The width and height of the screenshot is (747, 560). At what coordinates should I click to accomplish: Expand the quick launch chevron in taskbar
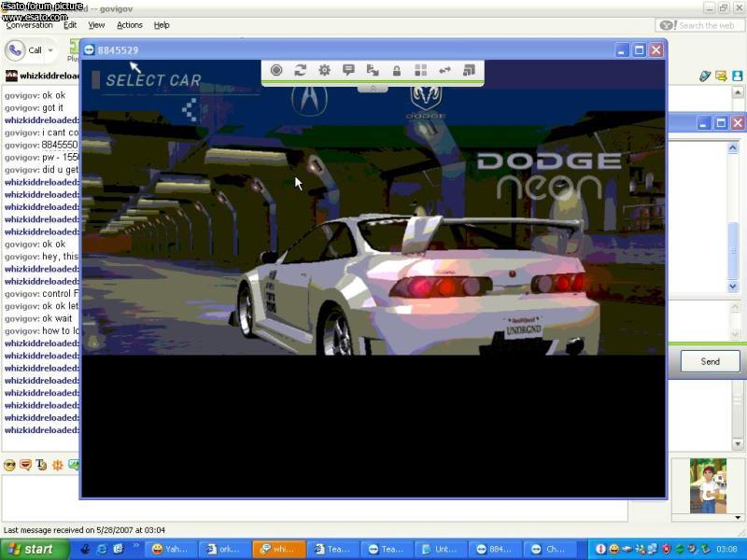click(135, 546)
